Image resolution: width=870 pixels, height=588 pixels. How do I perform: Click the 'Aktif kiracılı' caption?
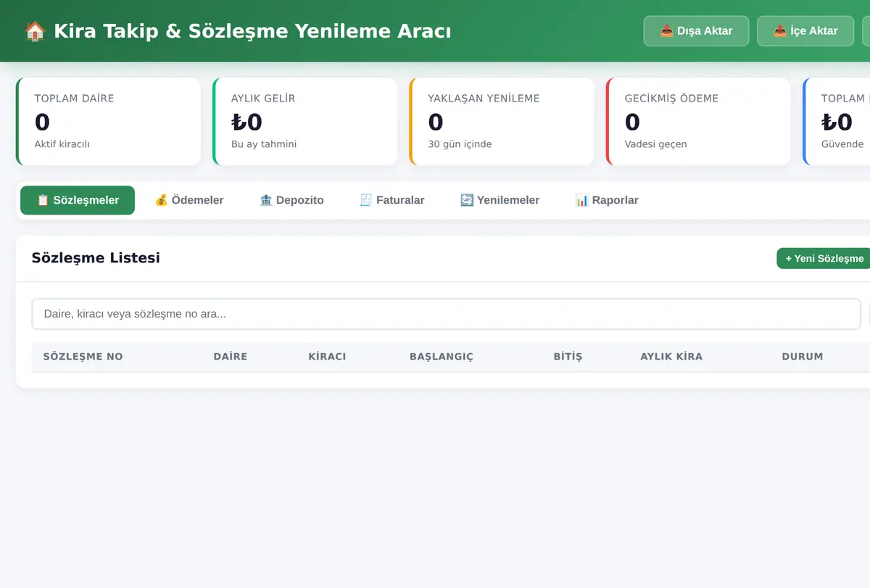point(62,144)
